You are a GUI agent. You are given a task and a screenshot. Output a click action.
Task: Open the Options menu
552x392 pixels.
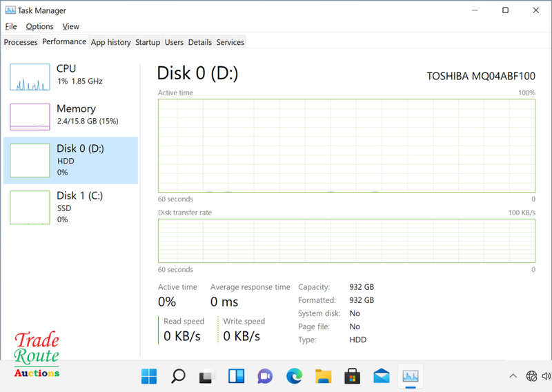tap(39, 26)
